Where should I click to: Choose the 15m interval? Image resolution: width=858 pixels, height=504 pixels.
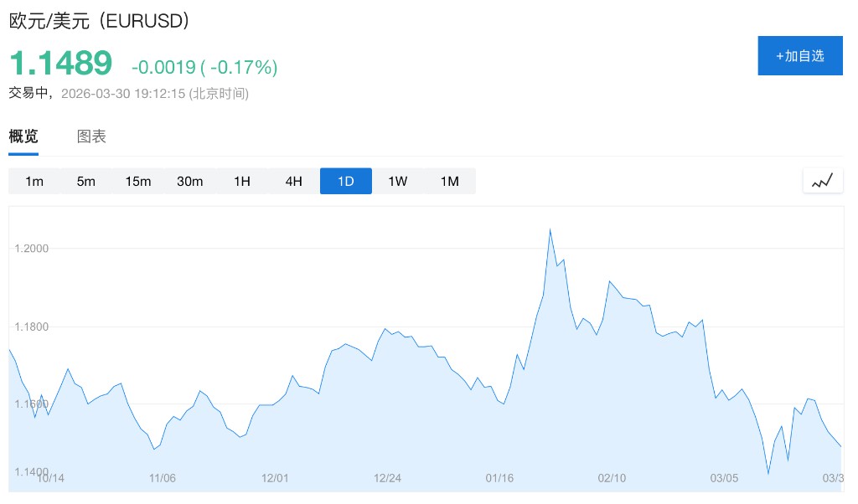[x=138, y=181]
